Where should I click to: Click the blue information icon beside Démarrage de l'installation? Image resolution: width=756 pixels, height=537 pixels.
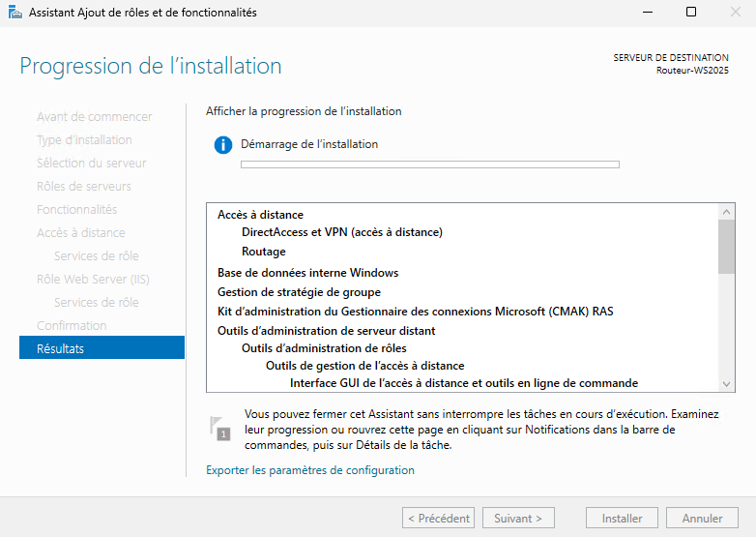click(223, 145)
